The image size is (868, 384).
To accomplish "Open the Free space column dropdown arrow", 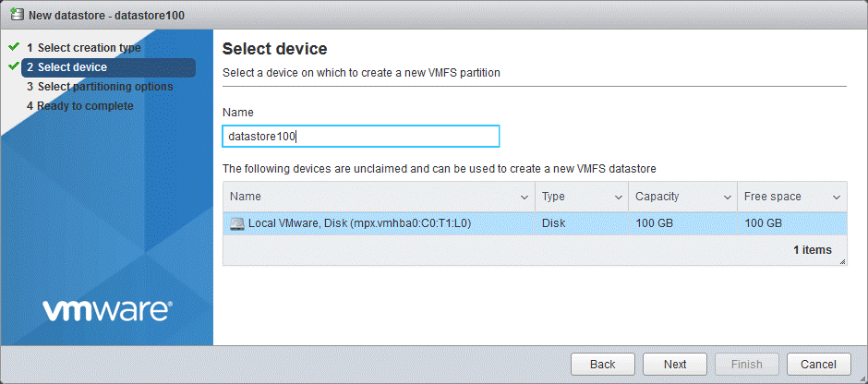I will [836, 198].
